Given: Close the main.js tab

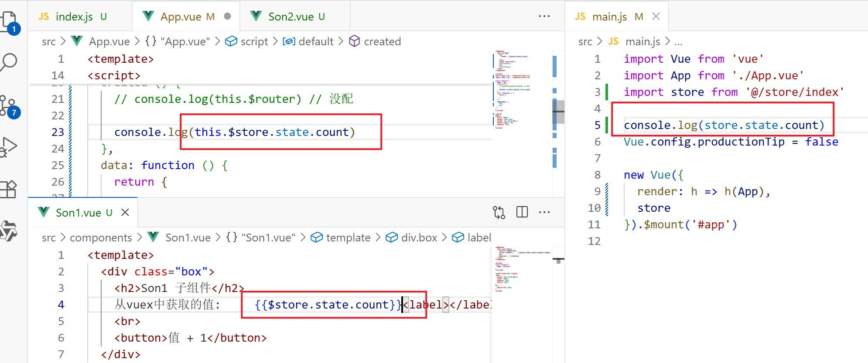Looking at the screenshot, I should pos(656,17).
